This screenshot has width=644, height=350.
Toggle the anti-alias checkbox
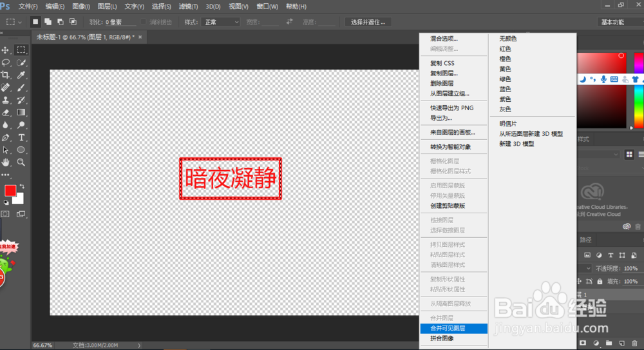click(x=144, y=22)
